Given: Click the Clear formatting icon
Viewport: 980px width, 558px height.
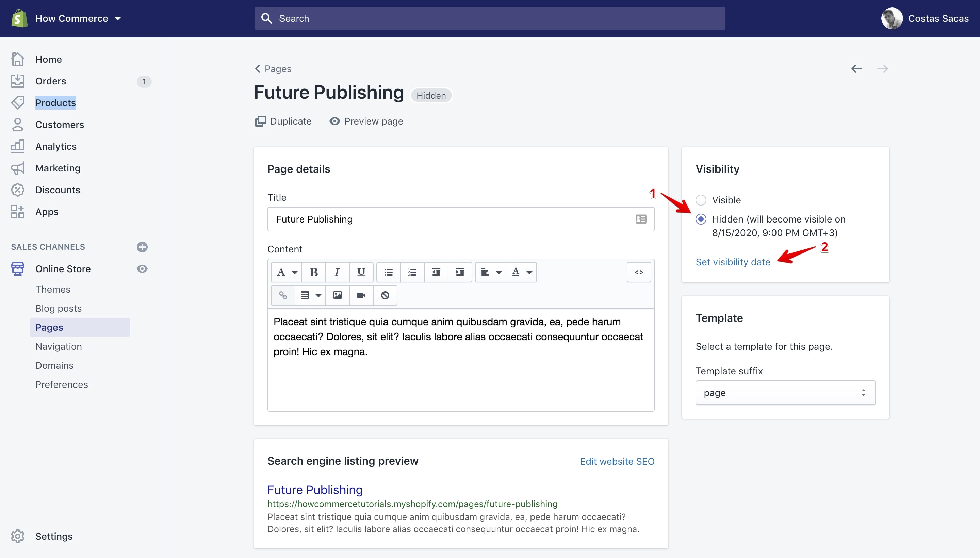Looking at the screenshot, I should coord(385,295).
